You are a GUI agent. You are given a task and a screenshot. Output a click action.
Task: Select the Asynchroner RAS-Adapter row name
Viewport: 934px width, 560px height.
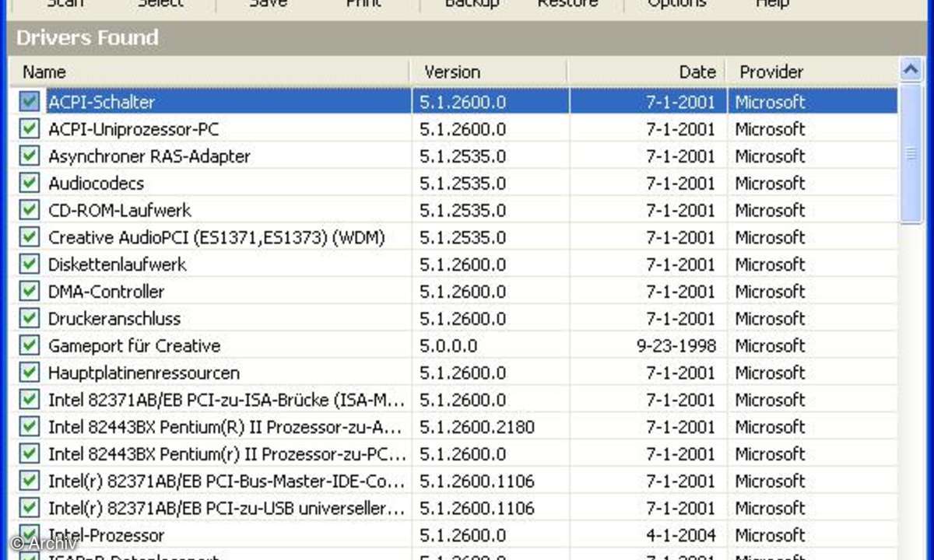(x=149, y=156)
